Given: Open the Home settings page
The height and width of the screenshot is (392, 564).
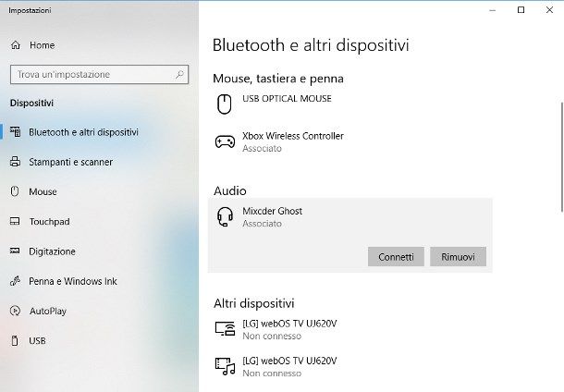Looking at the screenshot, I should pyautogui.click(x=43, y=45).
